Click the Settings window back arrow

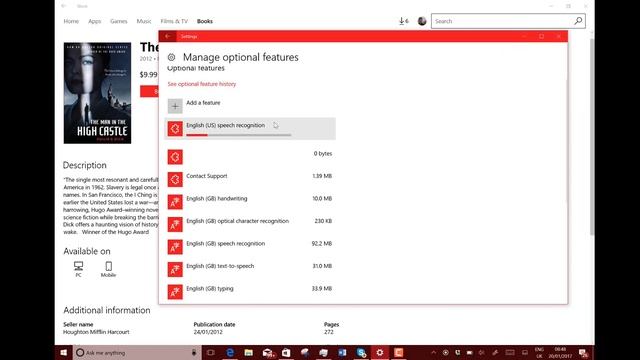pyautogui.click(x=168, y=36)
